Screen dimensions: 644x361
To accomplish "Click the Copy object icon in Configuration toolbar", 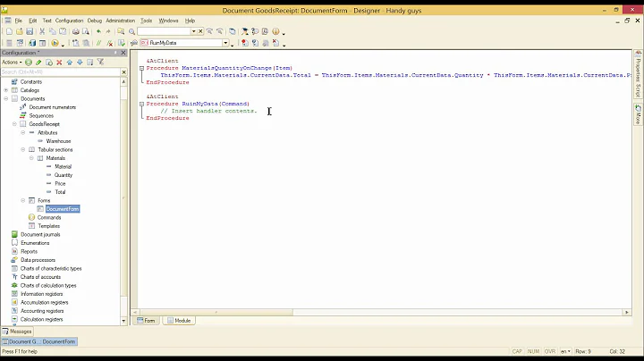I will point(49,63).
